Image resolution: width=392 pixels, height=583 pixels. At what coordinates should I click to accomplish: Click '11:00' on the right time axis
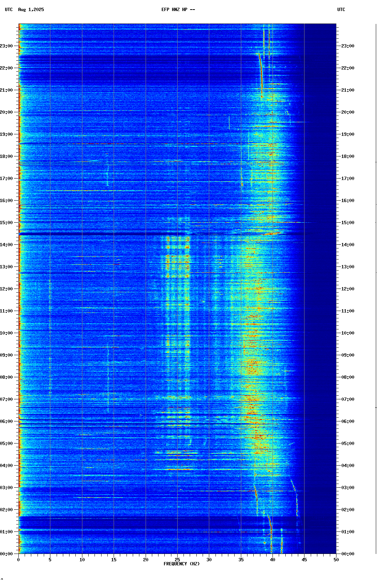click(348, 311)
